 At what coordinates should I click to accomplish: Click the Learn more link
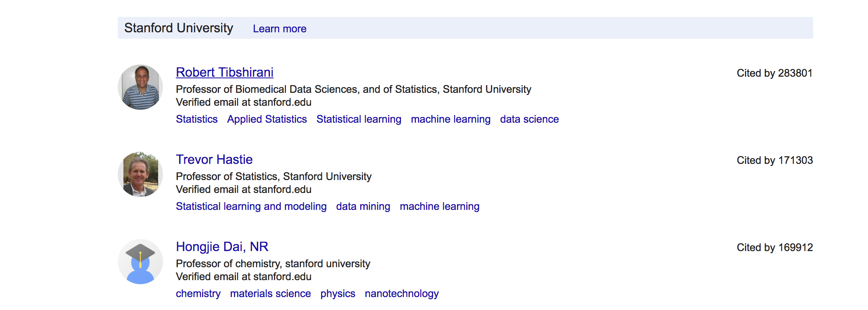pos(280,29)
